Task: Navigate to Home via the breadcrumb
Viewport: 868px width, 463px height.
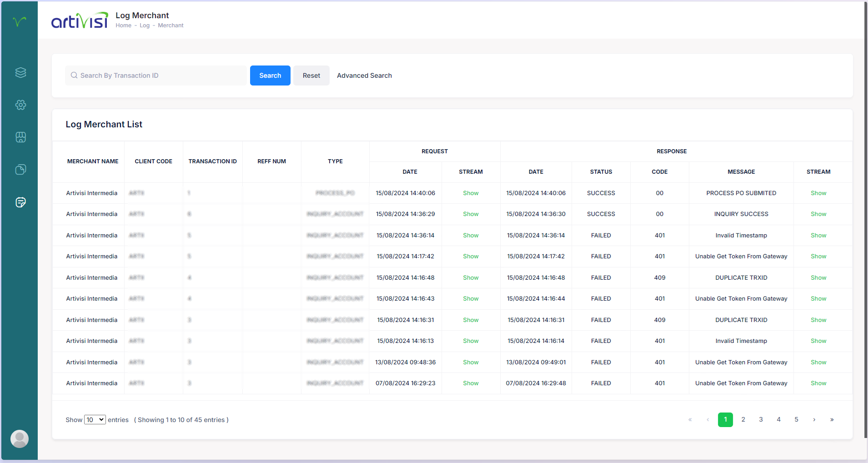Action: pos(123,25)
